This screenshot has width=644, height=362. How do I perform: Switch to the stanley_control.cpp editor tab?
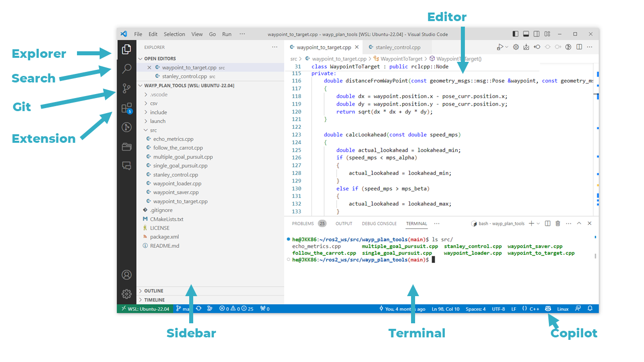coord(397,47)
